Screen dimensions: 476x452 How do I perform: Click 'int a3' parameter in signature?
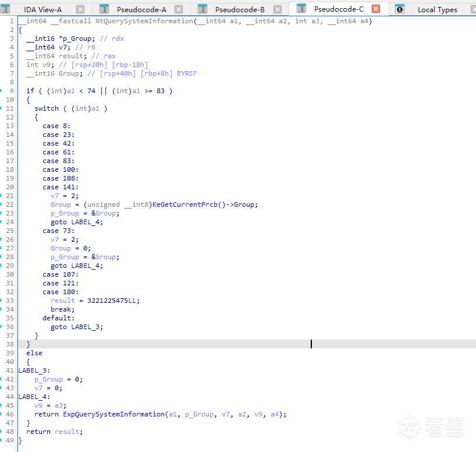[x=307, y=21]
